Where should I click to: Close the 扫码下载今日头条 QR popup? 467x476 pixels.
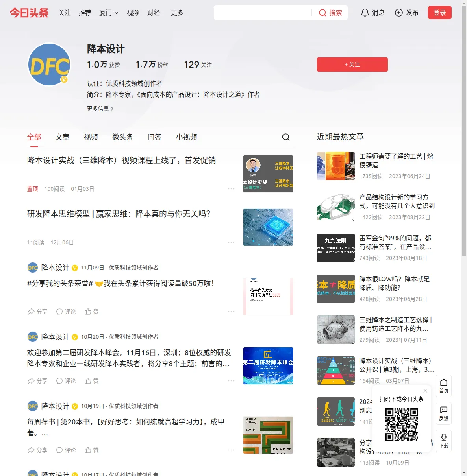pos(425,391)
